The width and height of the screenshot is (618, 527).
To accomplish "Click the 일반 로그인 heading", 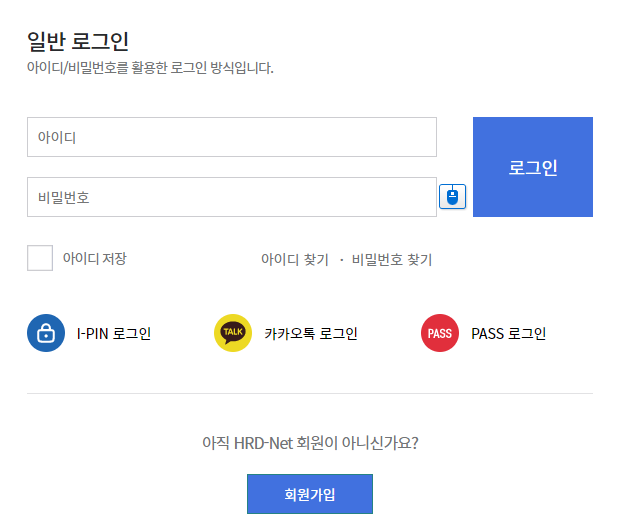I will point(78,41).
